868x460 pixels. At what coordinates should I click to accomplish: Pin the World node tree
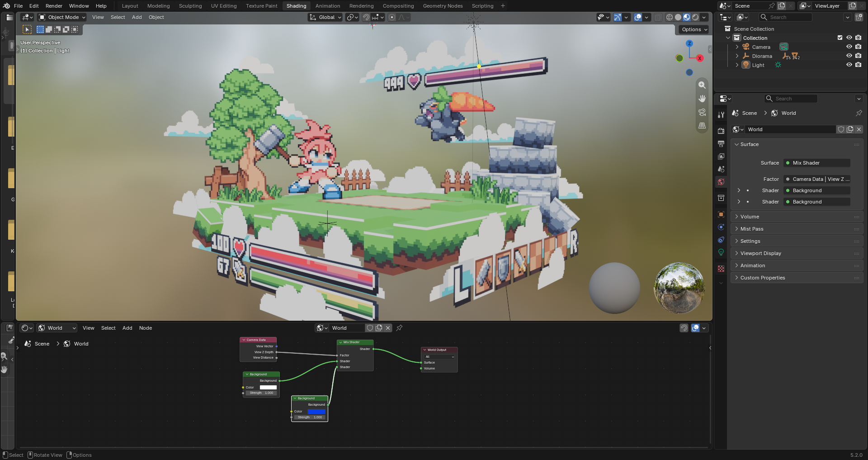pyautogui.click(x=399, y=328)
